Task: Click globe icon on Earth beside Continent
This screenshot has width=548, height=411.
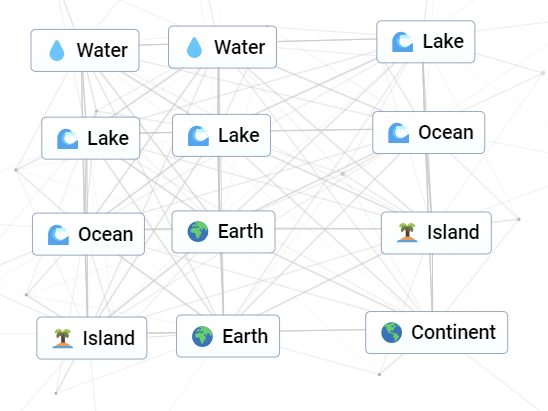Action: click(202, 336)
